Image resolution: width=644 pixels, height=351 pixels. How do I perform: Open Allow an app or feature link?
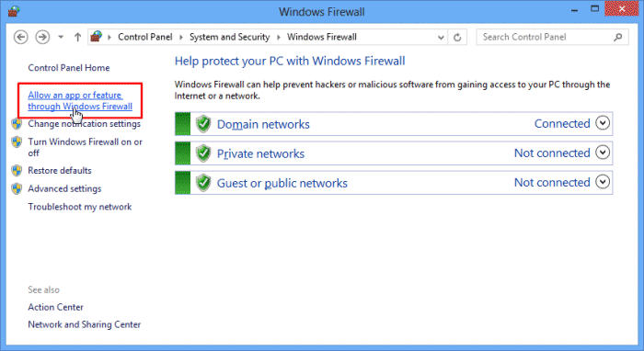(x=80, y=100)
